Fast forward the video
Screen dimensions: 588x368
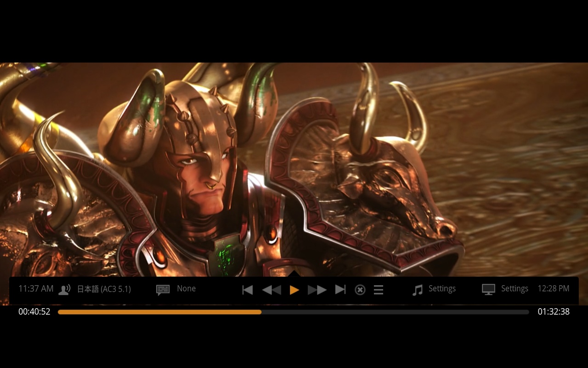pyautogui.click(x=317, y=289)
